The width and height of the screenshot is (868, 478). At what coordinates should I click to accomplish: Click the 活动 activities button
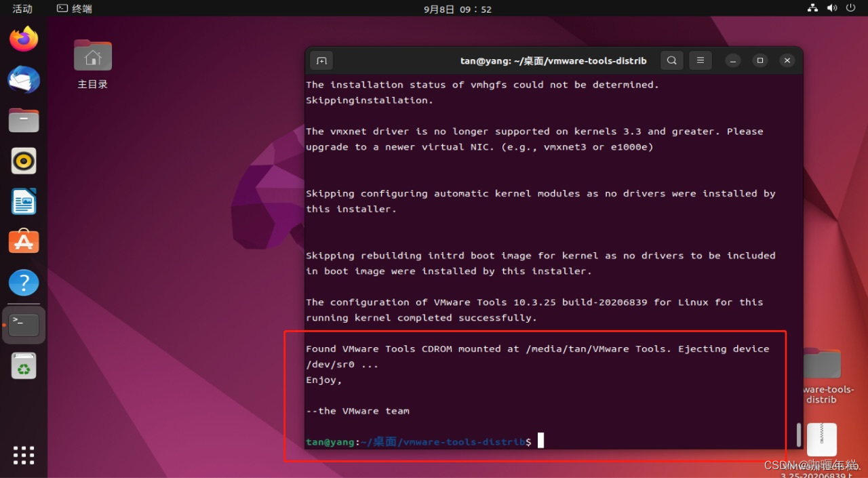coord(22,9)
